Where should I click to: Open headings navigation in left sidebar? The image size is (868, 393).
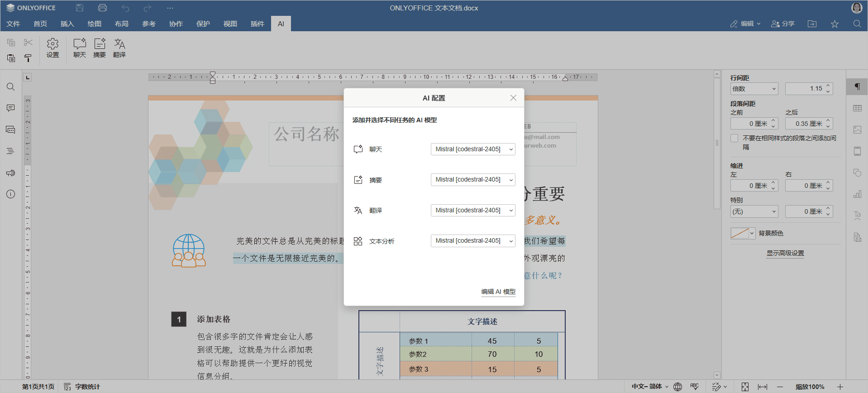(10, 151)
